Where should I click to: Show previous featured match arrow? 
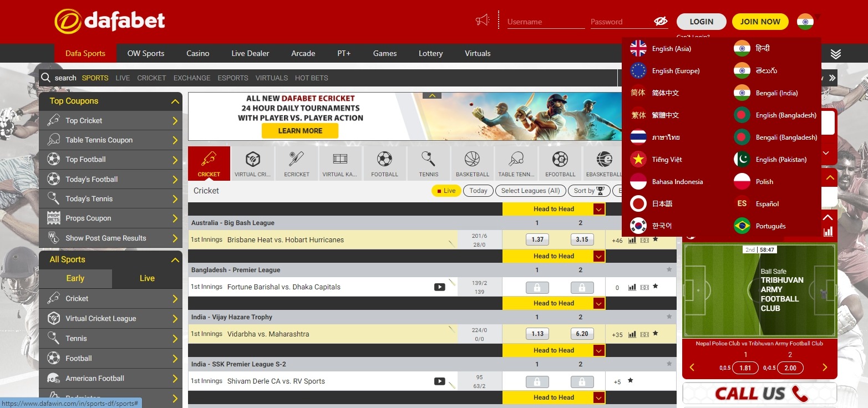pos(692,368)
